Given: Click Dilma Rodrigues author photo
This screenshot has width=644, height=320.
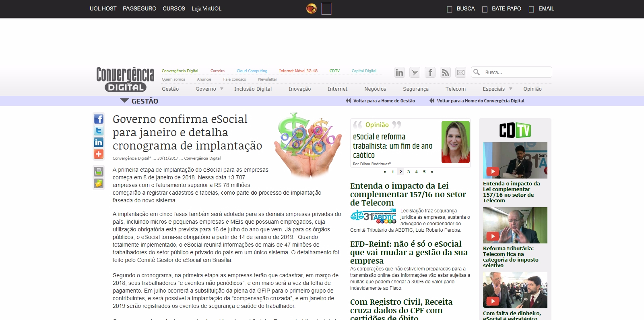Looking at the screenshot, I should pos(456,142).
